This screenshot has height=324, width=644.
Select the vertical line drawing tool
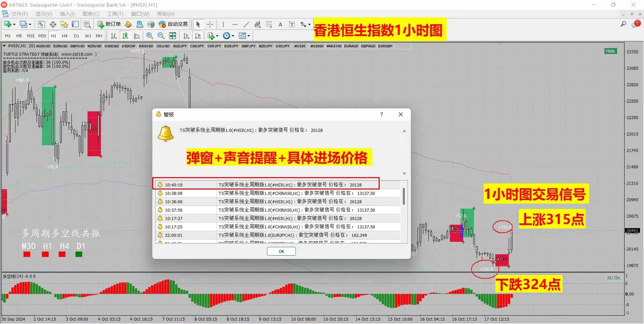(223, 24)
